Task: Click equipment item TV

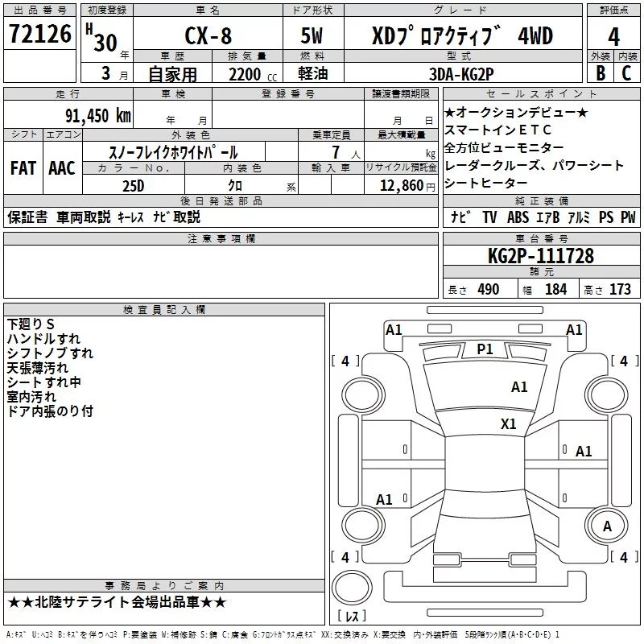Action: coord(489,217)
